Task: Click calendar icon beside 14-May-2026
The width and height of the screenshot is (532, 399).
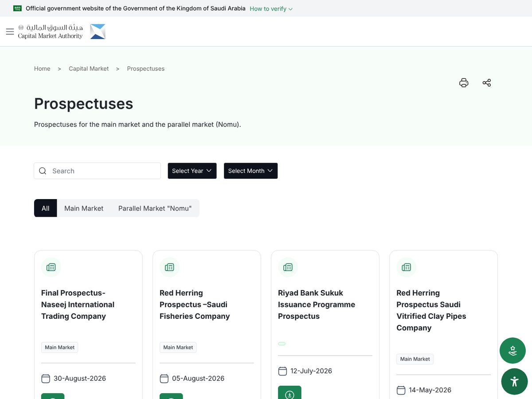Action: tap(400, 390)
